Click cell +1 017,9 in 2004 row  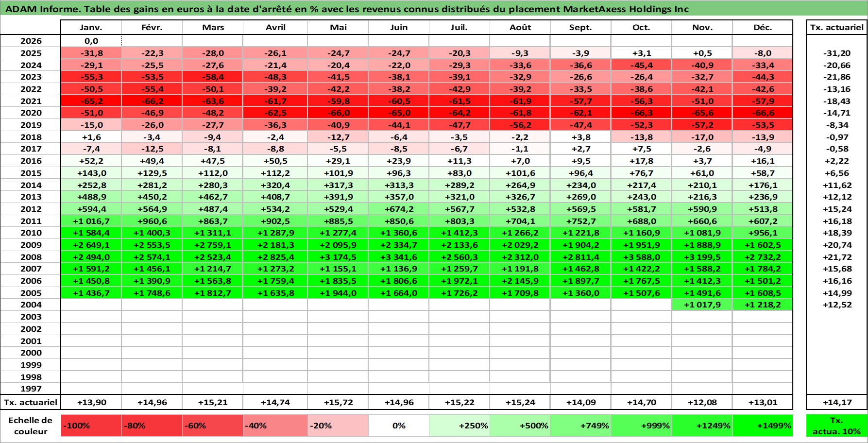(702, 305)
